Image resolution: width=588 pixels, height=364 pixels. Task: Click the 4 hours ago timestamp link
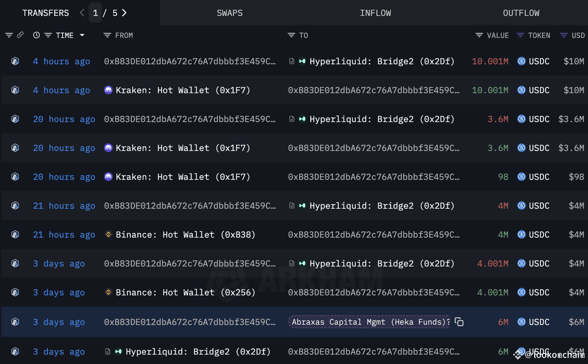(61, 61)
